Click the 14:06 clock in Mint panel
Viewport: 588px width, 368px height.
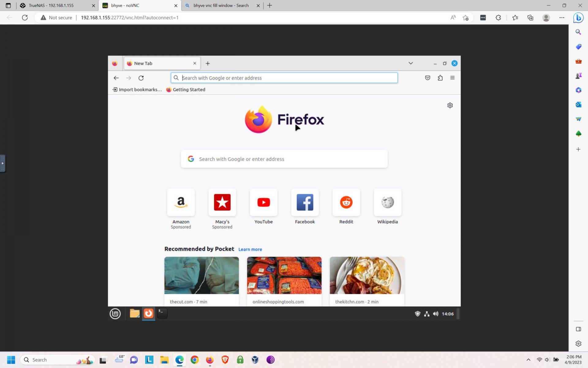click(x=448, y=314)
